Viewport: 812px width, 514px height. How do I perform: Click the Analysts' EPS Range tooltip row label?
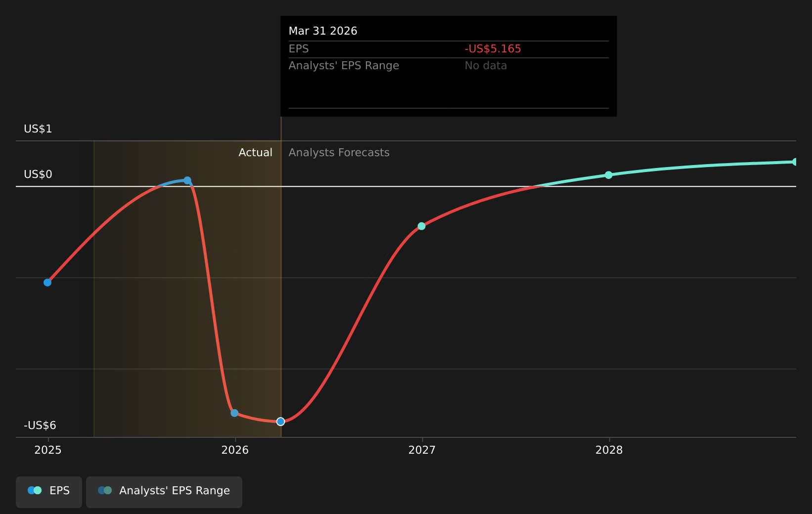click(x=344, y=66)
